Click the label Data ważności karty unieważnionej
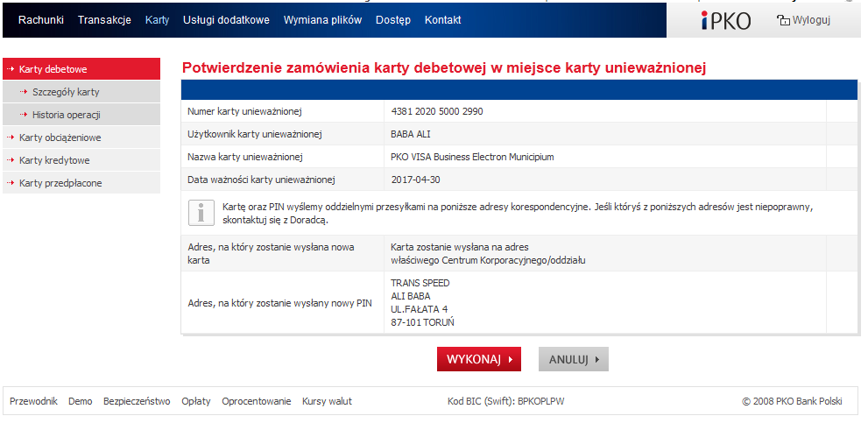The height and width of the screenshot is (423, 868). pos(261,180)
